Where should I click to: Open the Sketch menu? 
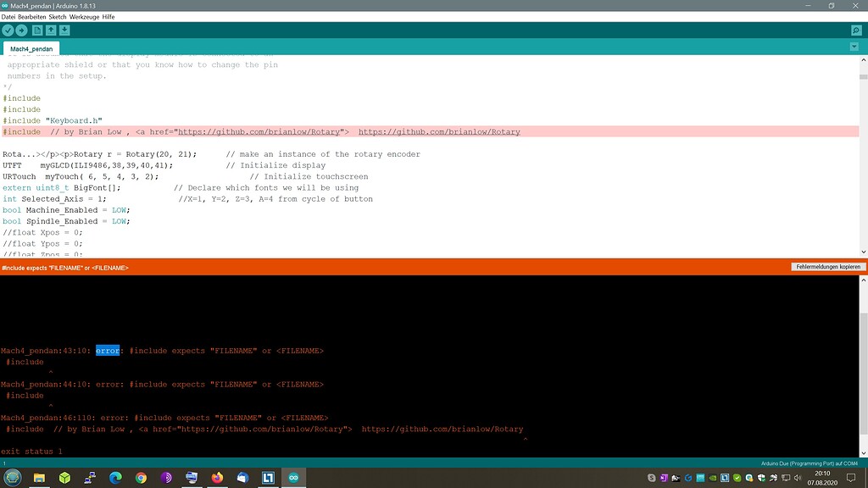click(56, 16)
